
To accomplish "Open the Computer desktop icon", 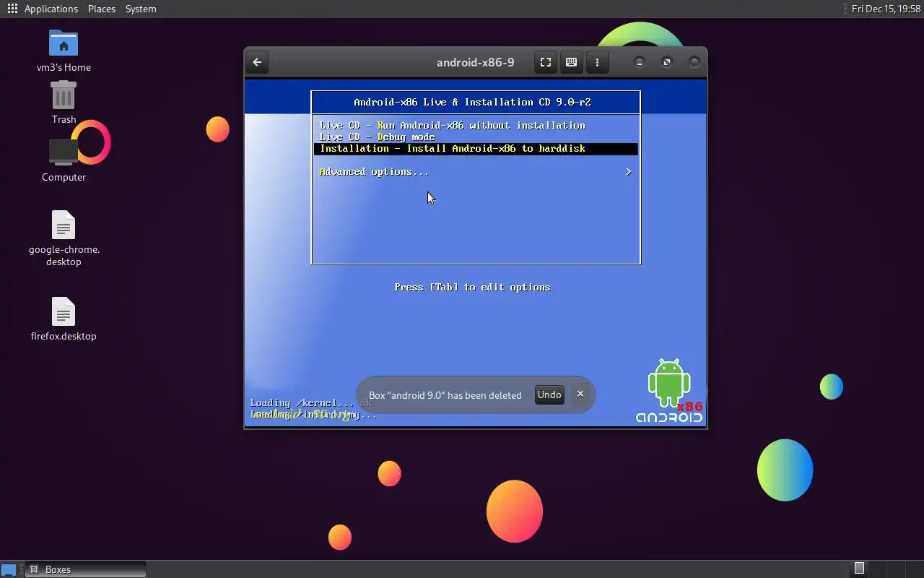I will [64, 160].
